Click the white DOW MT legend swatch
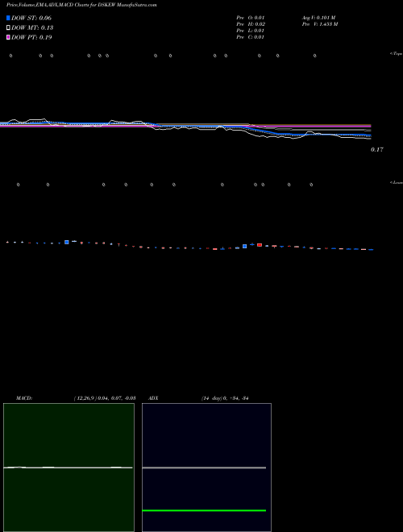This screenshot has width=403, height=532. point(8,28)
